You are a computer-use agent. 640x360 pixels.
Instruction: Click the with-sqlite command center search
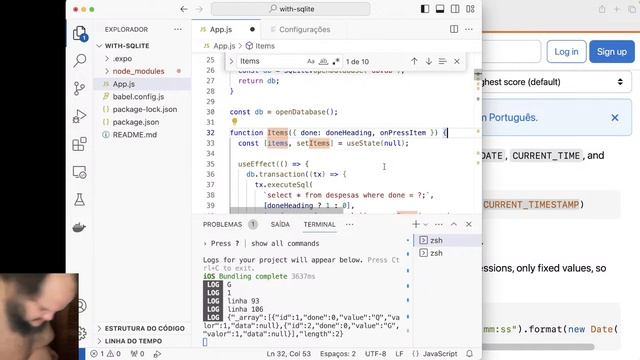coord(291,9)
